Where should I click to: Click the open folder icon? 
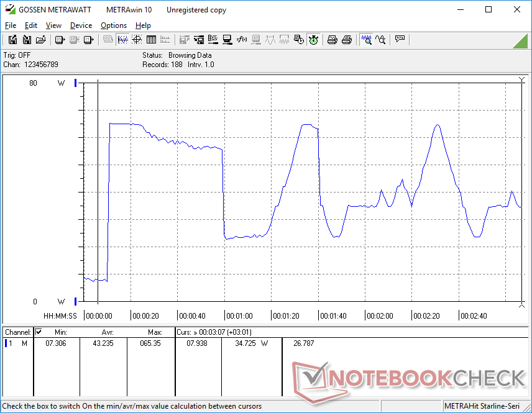(x=41, y=40)
